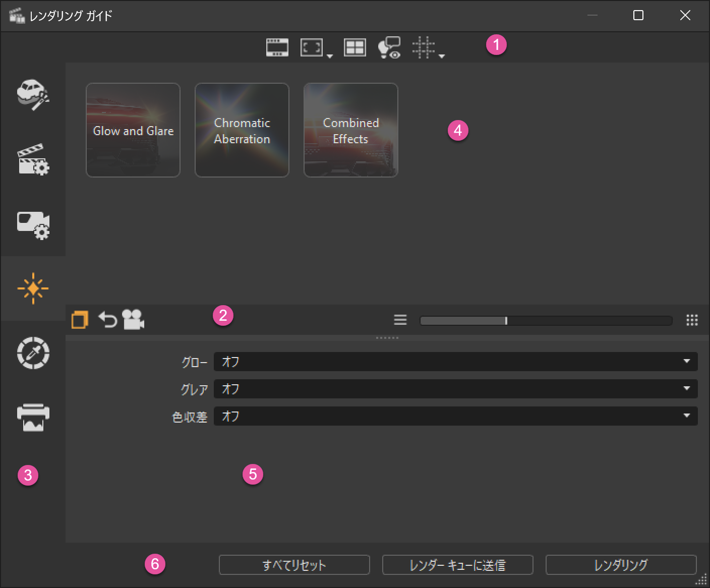This screenshot has width=710, height=588.
Task: Select the Chromatic Aberration preset
Action: point(242,130)
